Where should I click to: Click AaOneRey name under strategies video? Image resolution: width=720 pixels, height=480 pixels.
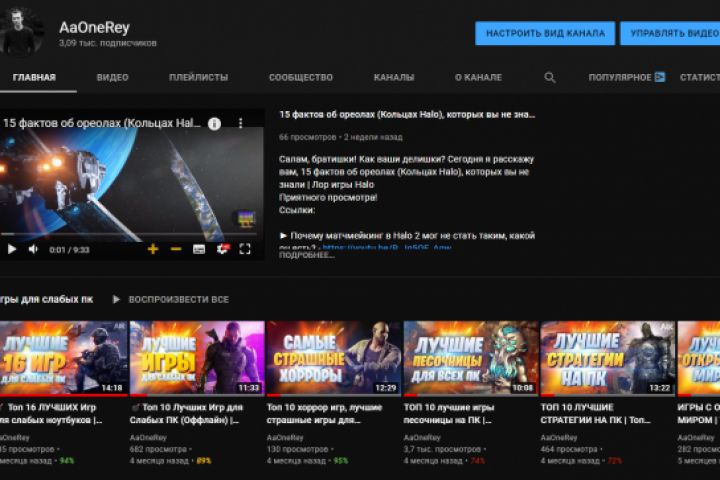coord(558,438)
